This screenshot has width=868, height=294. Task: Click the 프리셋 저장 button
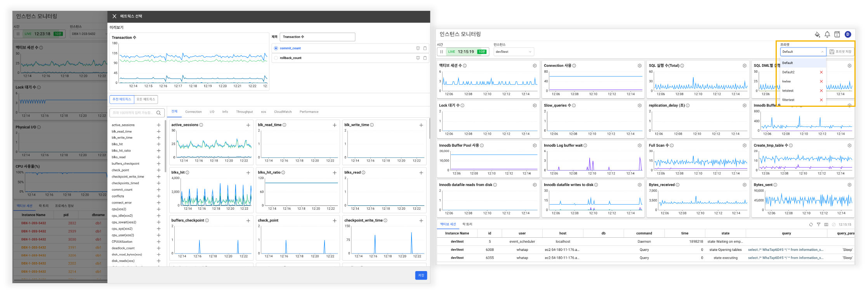tap(840, 52)
